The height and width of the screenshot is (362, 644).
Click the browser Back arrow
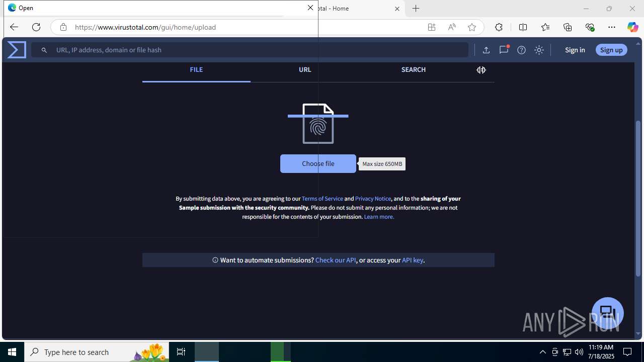pos(14,27)
